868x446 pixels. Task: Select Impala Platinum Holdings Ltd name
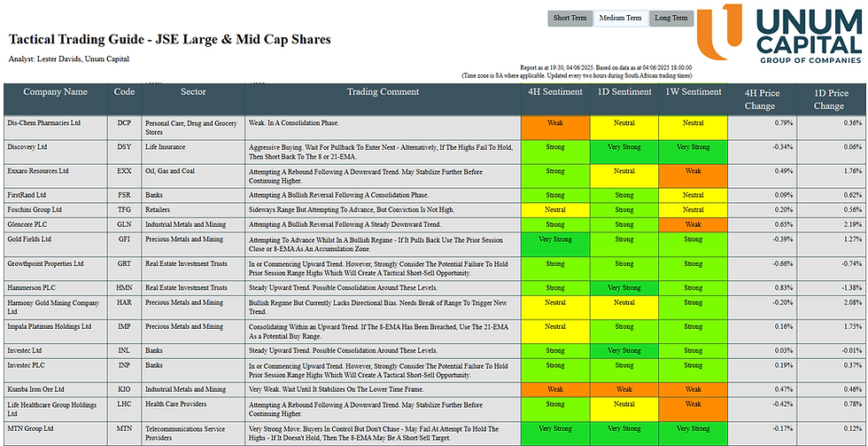coord(50,327)
